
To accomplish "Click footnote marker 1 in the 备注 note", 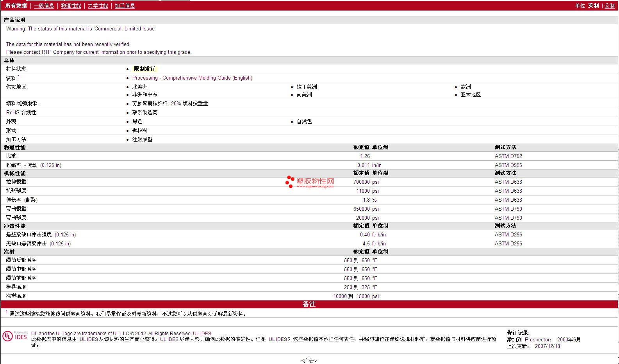I will (7, 312).
